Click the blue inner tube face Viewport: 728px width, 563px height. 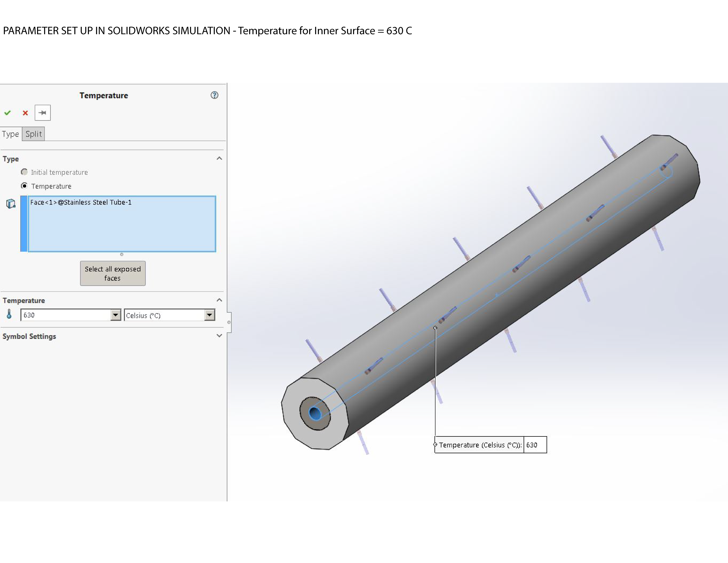click(x=315, y=414)
